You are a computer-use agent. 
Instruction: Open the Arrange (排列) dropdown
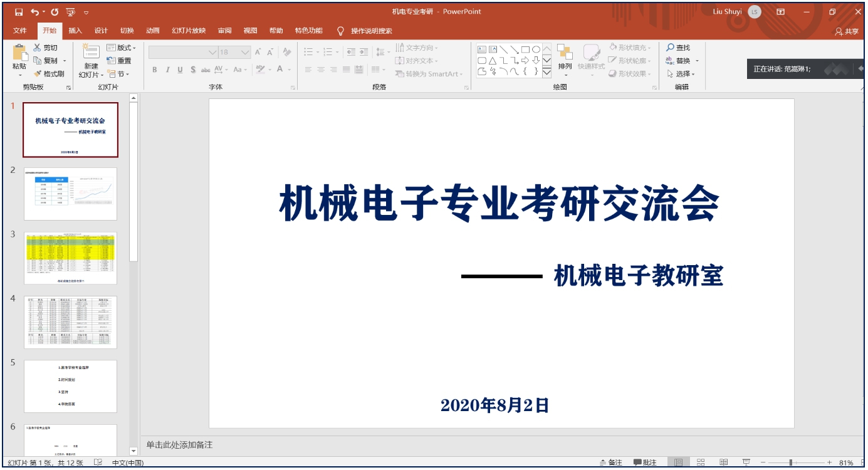(x=565, y=66)
